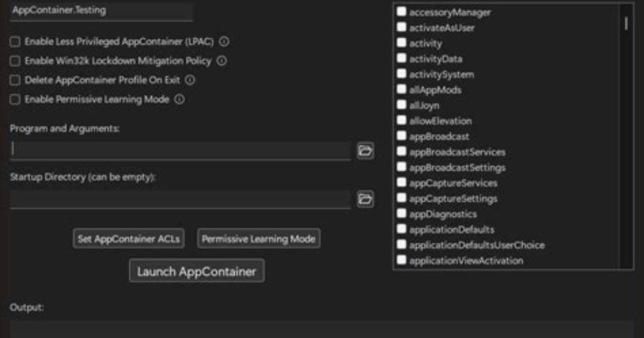The width and height of the screenshot is (644, 338).
Task: Select the activityData capability checkbox
Action: click(x=401, y=58)
